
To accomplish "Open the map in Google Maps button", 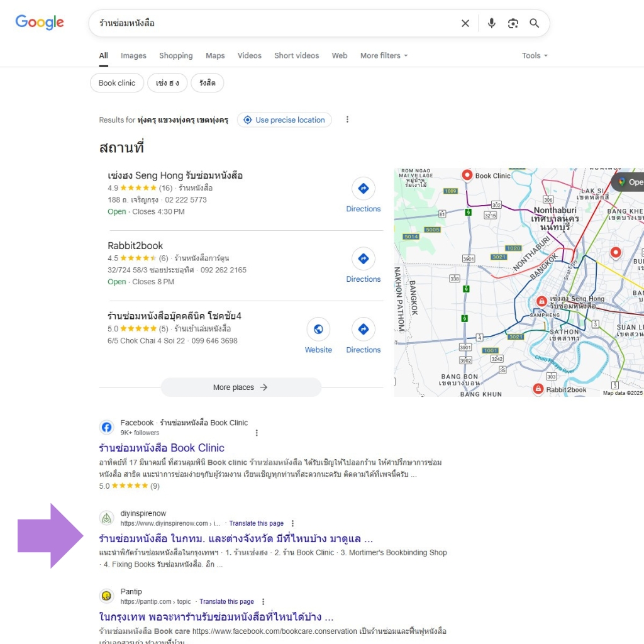I will pos(629,182).
